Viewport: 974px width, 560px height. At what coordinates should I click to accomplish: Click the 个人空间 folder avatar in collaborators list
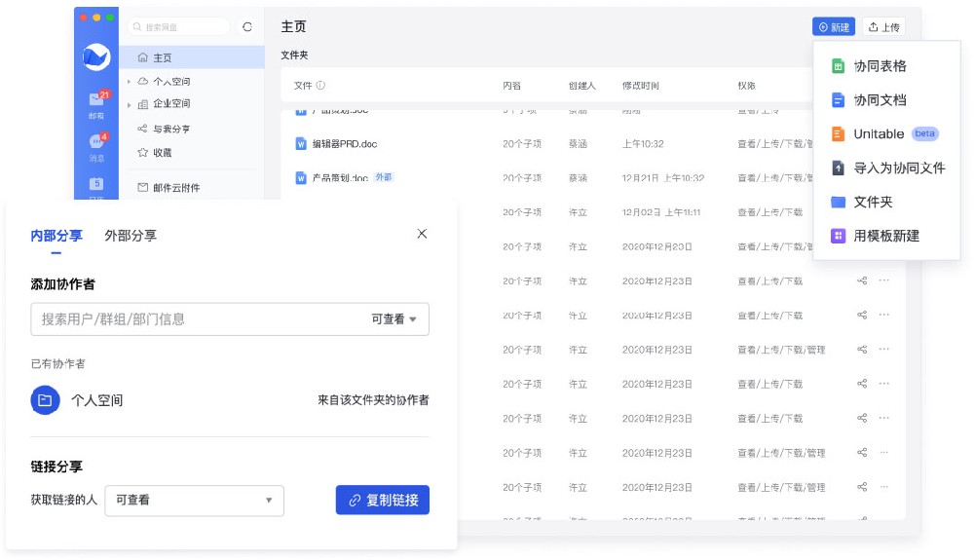46,400
